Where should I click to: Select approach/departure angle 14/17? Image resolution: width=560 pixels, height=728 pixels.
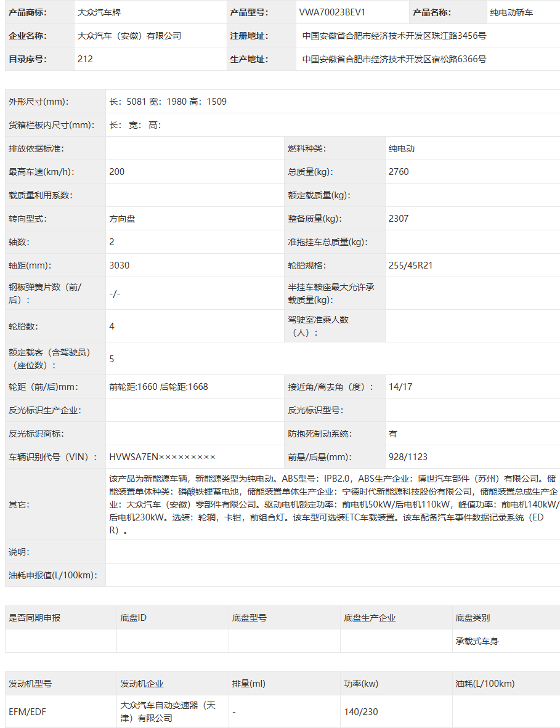[x=400, y=387]
